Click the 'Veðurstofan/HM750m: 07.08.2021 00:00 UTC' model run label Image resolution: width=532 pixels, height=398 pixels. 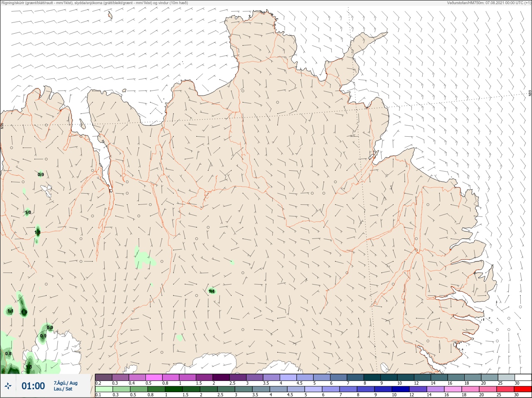click(489, 3)
